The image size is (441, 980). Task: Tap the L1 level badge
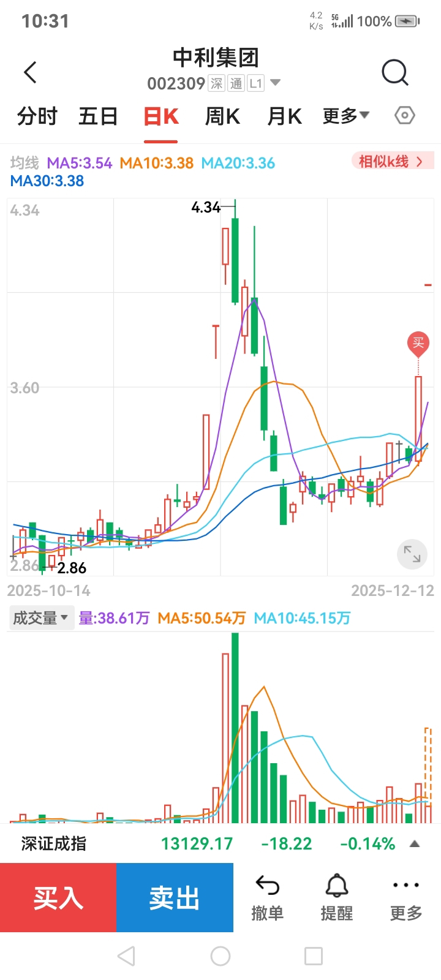pyautogui.click(x=256, y=83)
